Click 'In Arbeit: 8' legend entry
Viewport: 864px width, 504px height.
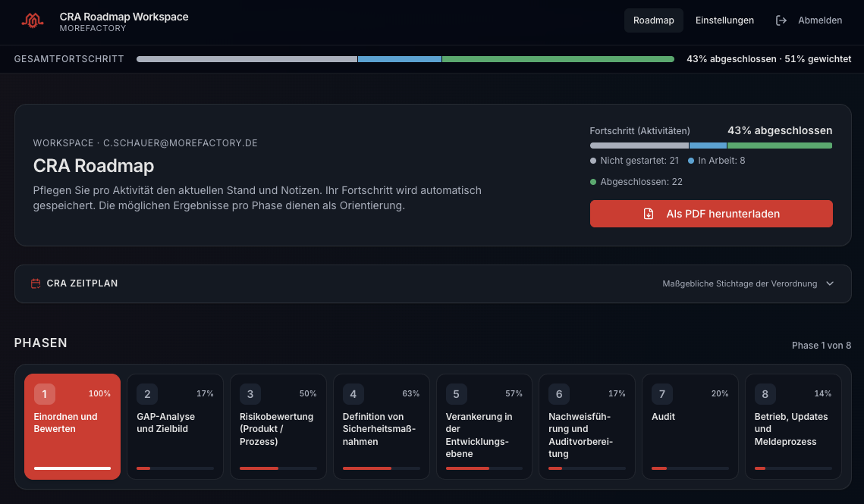716,161
